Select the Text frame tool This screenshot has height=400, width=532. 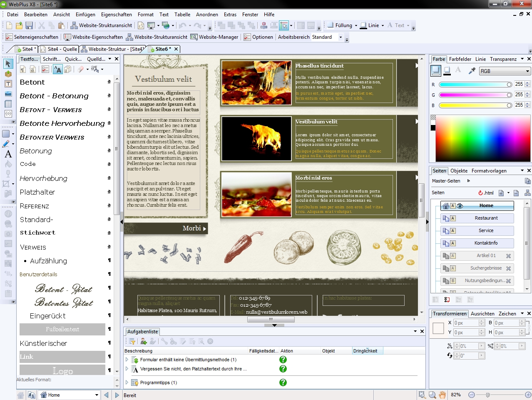pyautogui.click(x=8, y=83)
